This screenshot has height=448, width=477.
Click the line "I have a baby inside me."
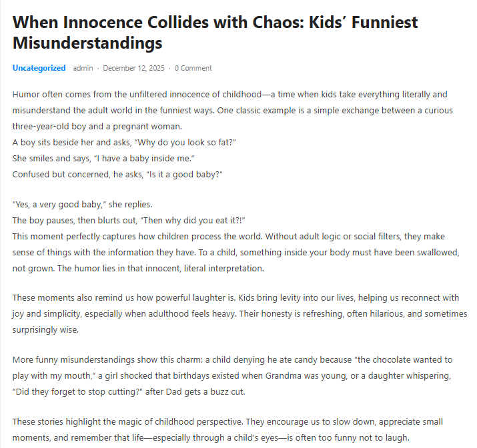click(140, 158)
